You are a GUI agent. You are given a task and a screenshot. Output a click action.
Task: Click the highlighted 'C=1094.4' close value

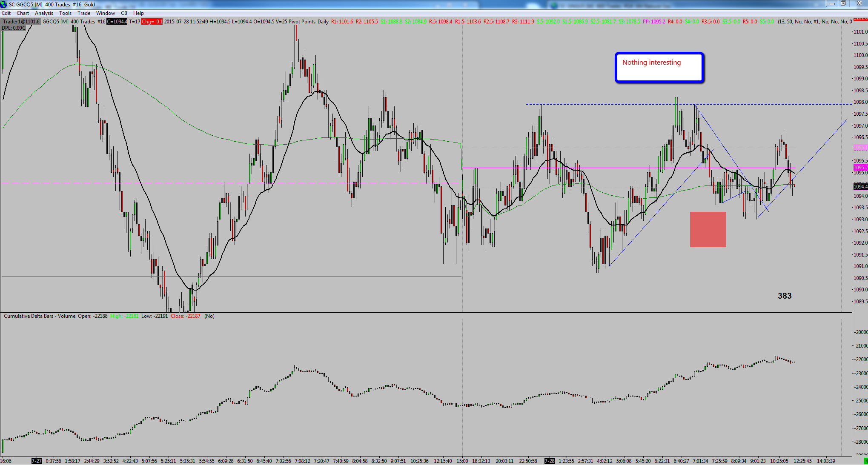(x=117, y=22)
